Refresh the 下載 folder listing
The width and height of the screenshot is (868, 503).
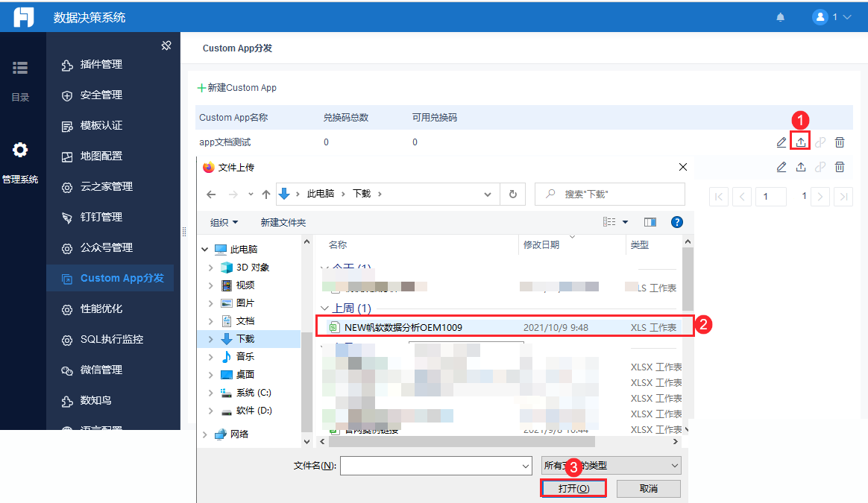[512, 194]
